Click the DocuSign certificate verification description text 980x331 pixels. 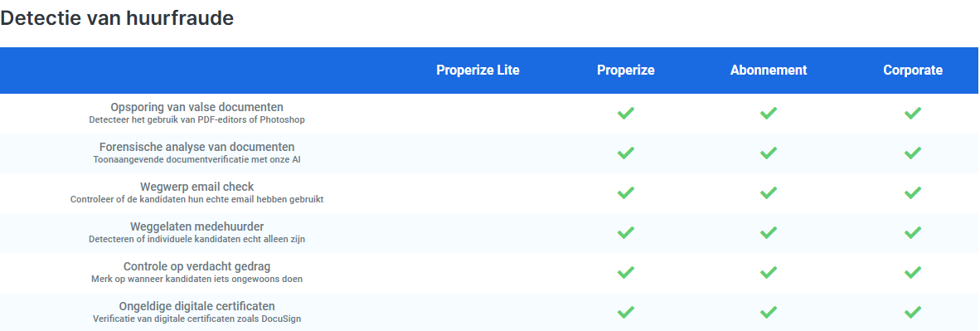click(x=196, y=319)
